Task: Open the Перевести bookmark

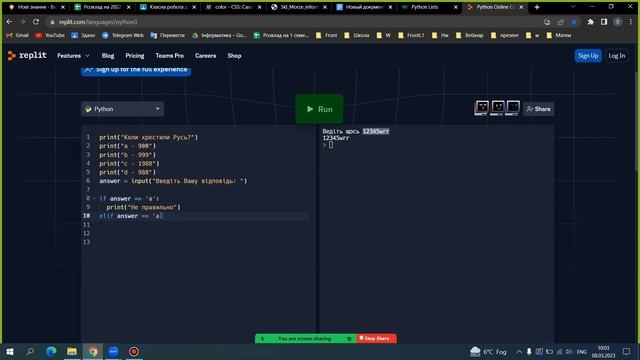Action: tap(168, 36)
